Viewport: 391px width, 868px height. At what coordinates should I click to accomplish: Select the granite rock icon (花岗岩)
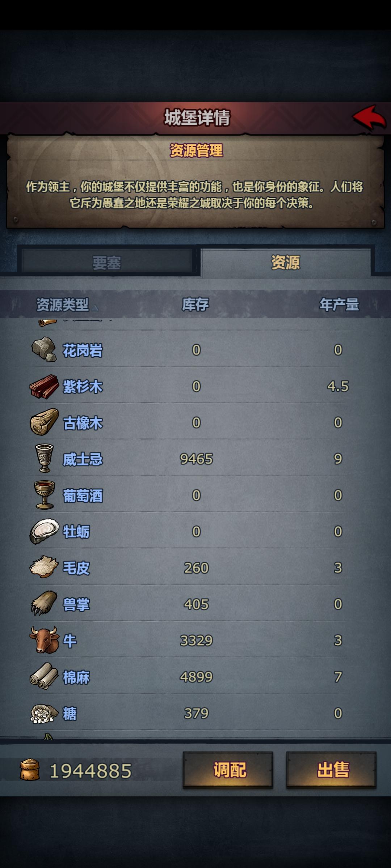pos(44,349)
